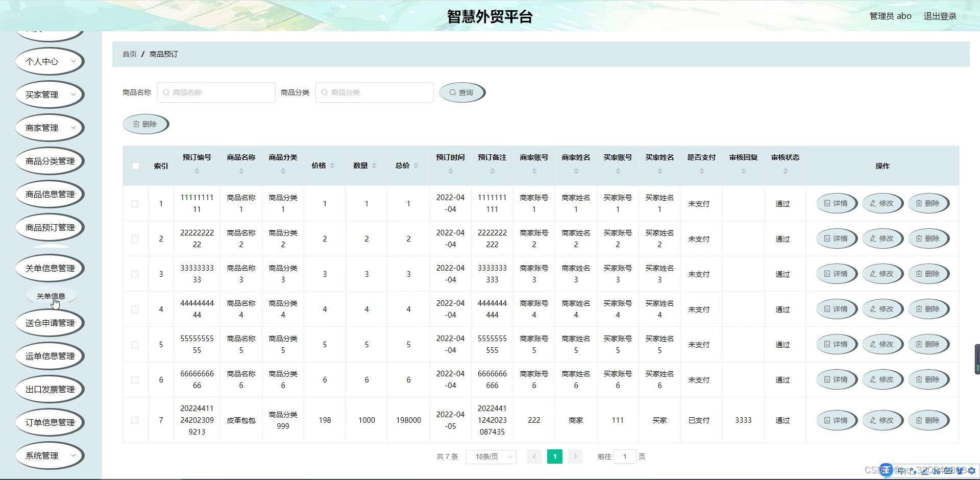This screenshot has height=480, width=980.
Task: Expand the 系统管理 sidebar menu
Action: (49, 455)
